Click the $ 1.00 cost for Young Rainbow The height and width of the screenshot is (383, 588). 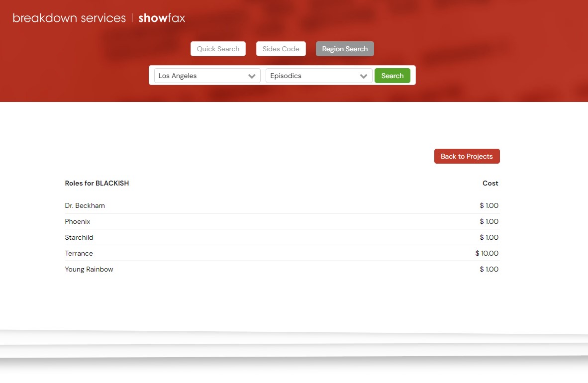(x=489, y=269)
